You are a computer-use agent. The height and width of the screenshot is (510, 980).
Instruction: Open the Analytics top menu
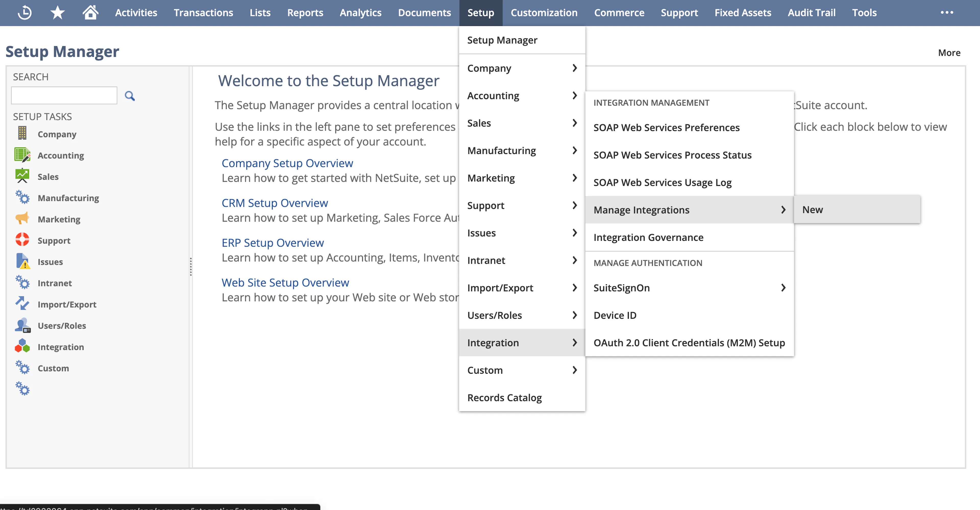[360, 13]
